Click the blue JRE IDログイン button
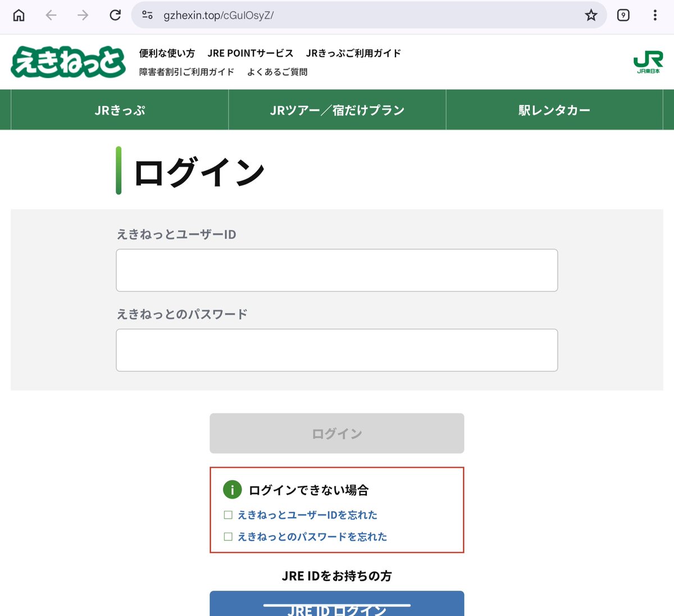This screenshot has width=674, height=616. tap(337, 604)
